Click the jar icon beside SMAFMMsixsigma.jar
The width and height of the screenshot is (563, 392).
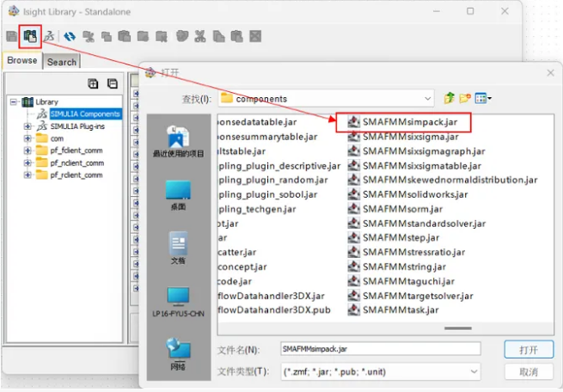click(353, 137)
